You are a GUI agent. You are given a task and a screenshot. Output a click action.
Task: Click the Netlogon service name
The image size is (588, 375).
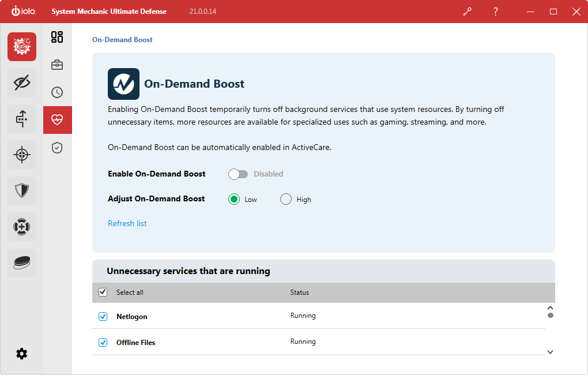click(131, 316)
